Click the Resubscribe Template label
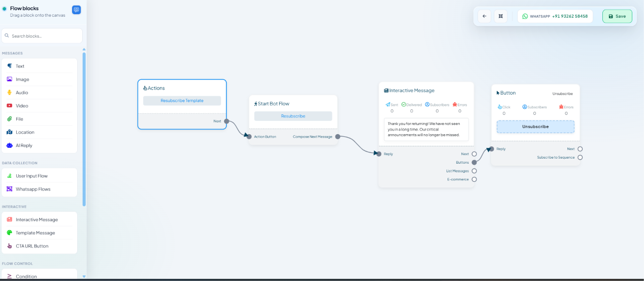 coord(182,101)
